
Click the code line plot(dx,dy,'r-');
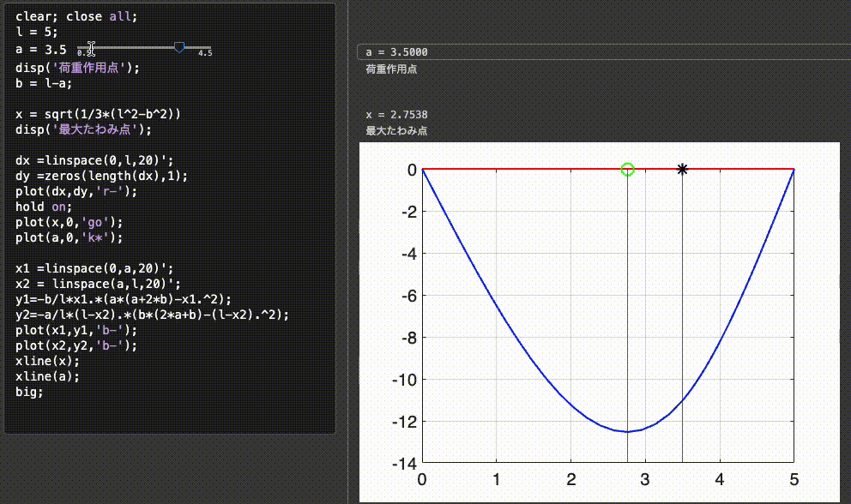pos(76,191)
